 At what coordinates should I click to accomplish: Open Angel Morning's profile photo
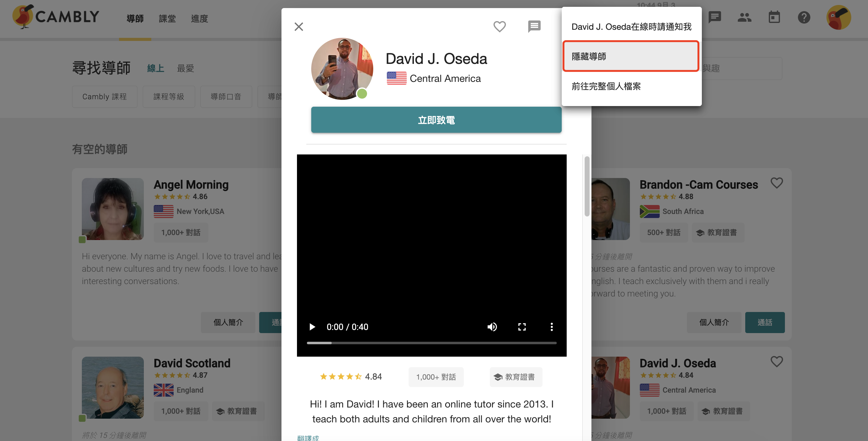[113, 209]
